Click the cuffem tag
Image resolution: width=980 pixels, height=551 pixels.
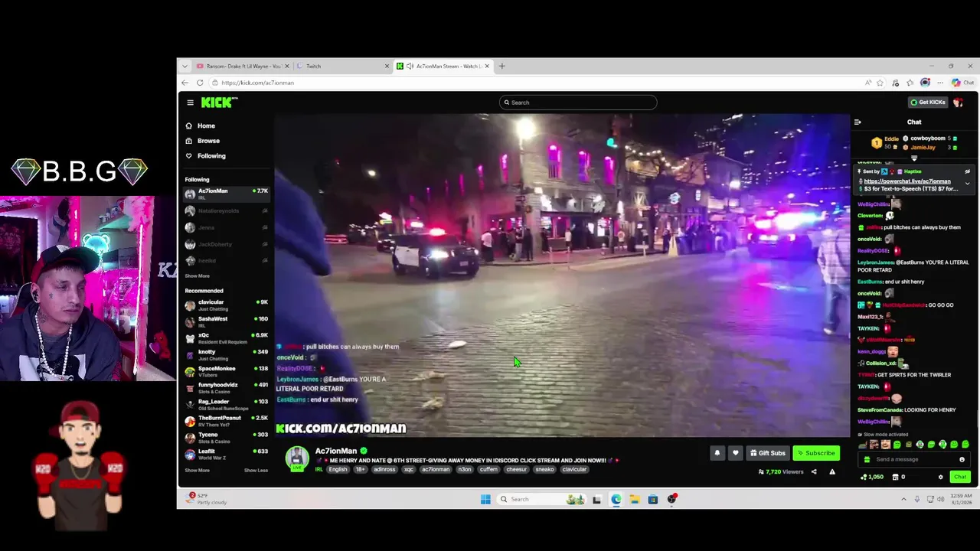coord(488,469)
